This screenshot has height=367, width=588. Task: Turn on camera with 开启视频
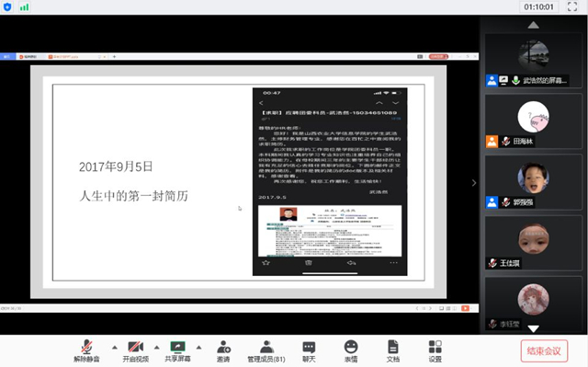(x=135, y=350)
